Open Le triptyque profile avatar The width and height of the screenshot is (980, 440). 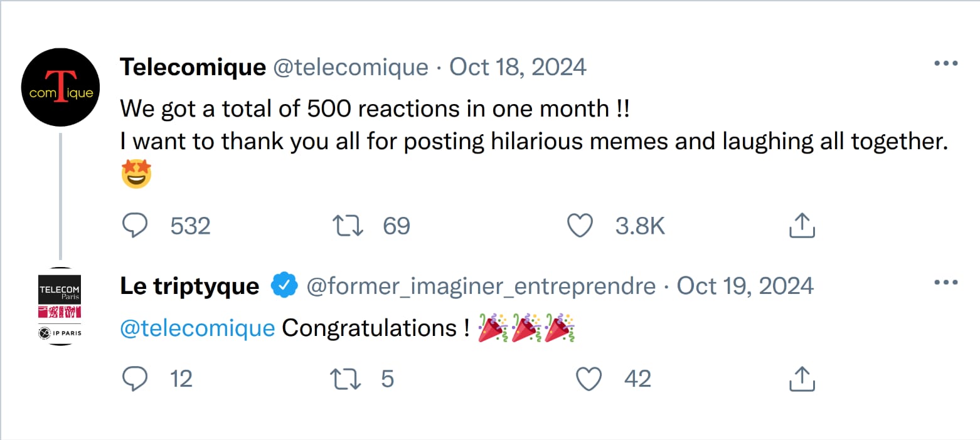[60, 307]
